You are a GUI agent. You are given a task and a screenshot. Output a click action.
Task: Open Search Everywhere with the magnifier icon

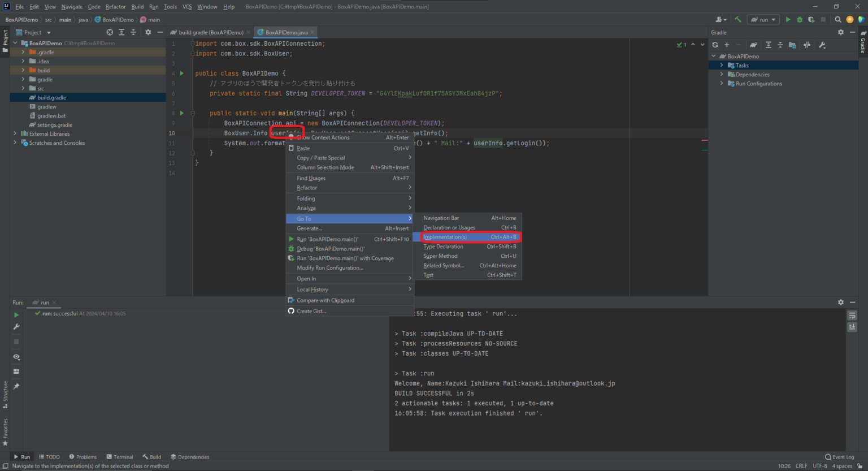[x=837, y=19]
